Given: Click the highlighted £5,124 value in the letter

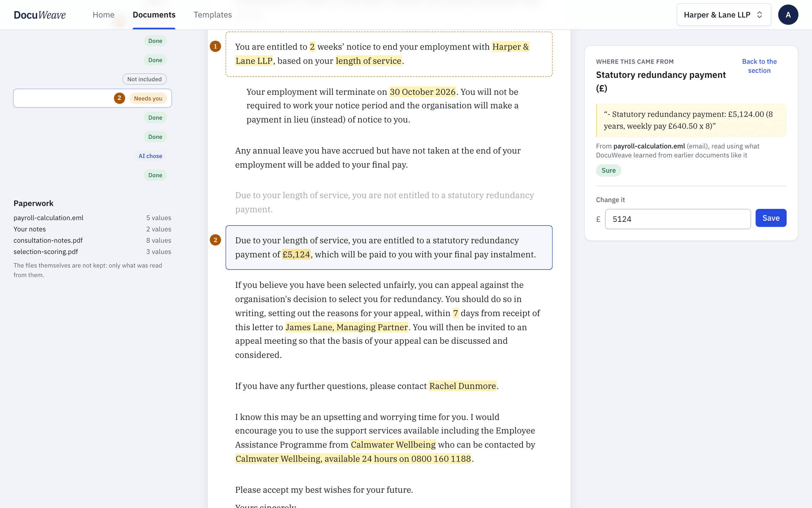Looking at the screenshot, I should point(296,254).
